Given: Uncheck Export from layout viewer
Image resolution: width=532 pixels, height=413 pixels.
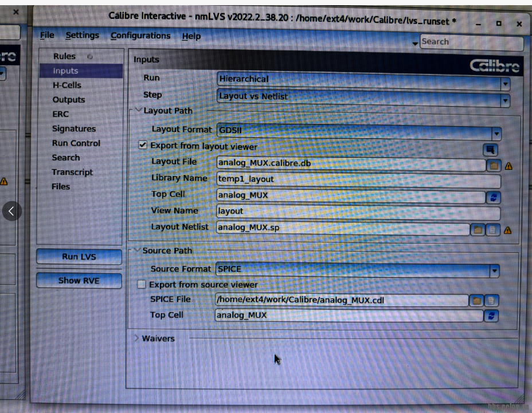Looking at the screenshot, I should tap(143, 146).
